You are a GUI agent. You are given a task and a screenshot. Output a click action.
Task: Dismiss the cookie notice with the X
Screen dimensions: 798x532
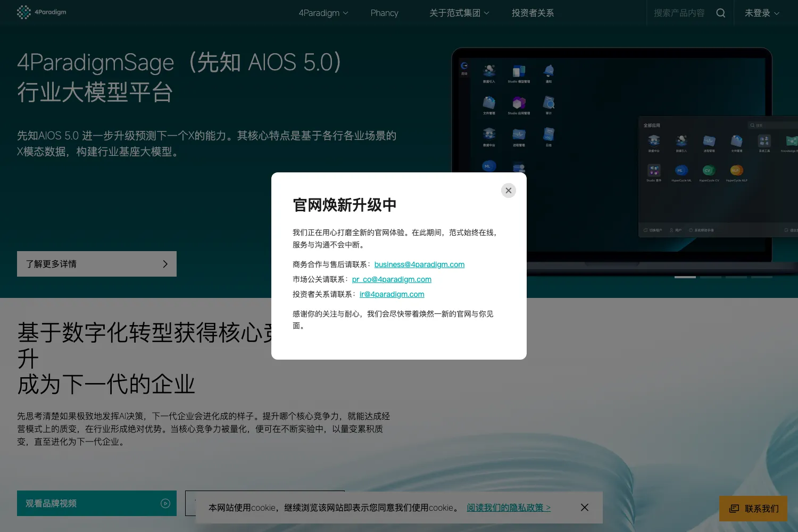pos(585,508)
